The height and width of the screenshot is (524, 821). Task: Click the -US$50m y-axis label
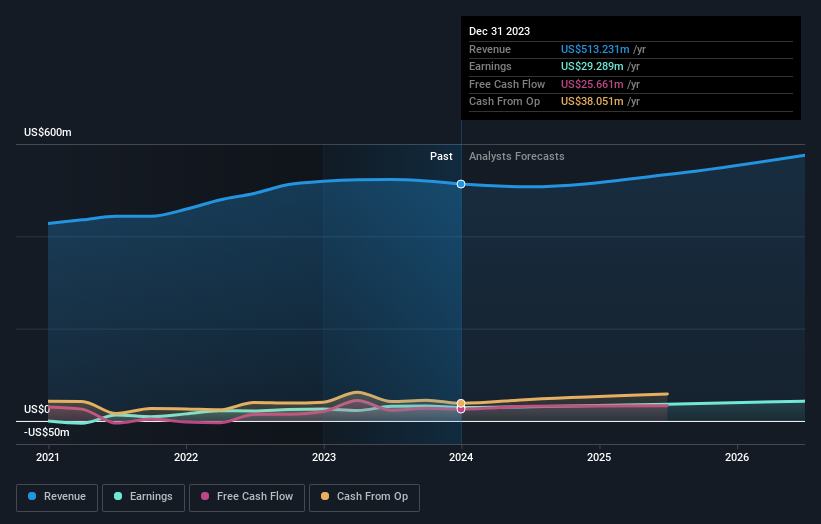(x=47, y=432)
